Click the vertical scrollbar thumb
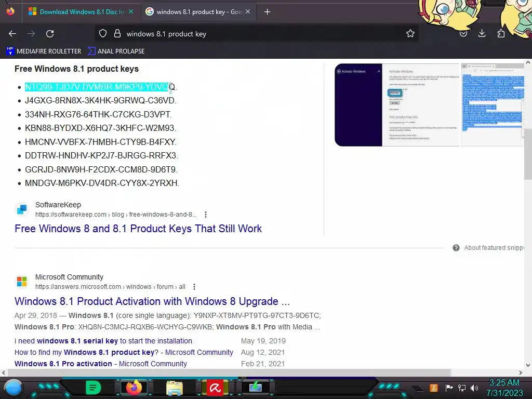 [x=528, y=154]
